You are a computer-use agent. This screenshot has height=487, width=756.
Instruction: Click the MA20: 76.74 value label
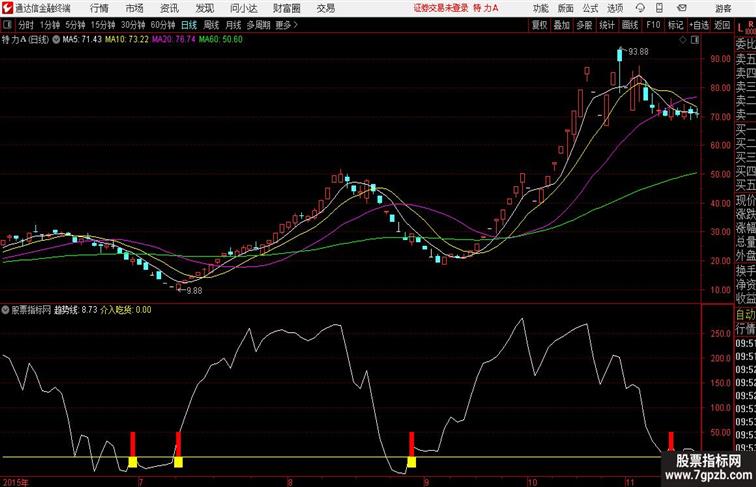coord(174,40)
